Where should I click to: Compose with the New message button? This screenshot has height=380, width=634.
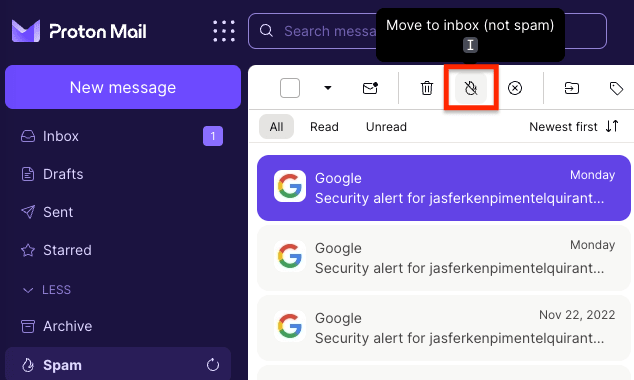123,87
